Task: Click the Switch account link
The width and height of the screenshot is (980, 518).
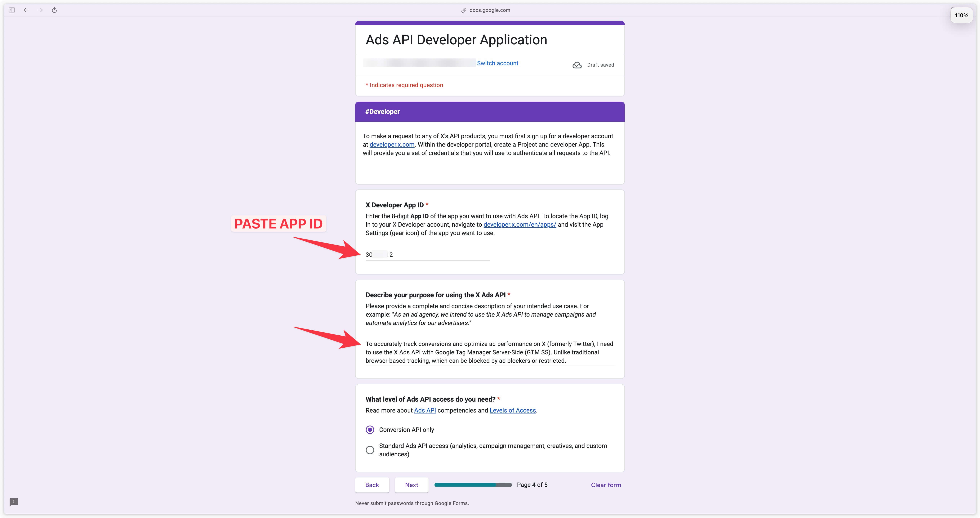Action: tap(497, 63)
